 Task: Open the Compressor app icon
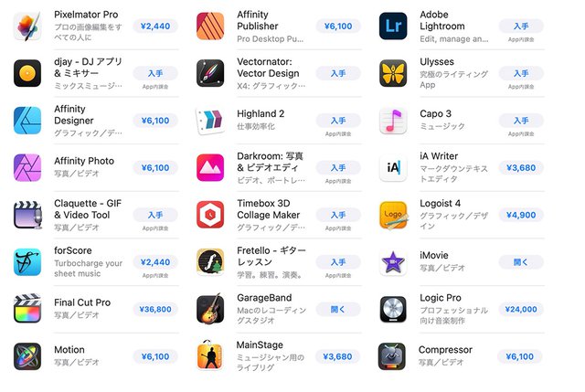392,356
